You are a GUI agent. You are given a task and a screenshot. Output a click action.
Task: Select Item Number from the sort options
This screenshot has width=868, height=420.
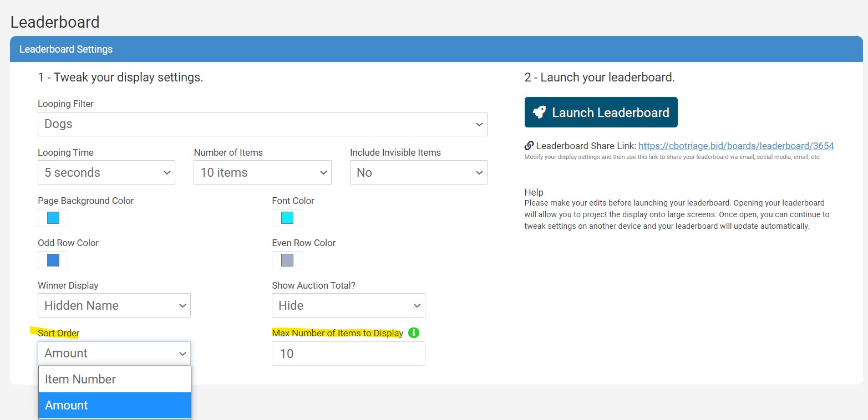(114, 379)
